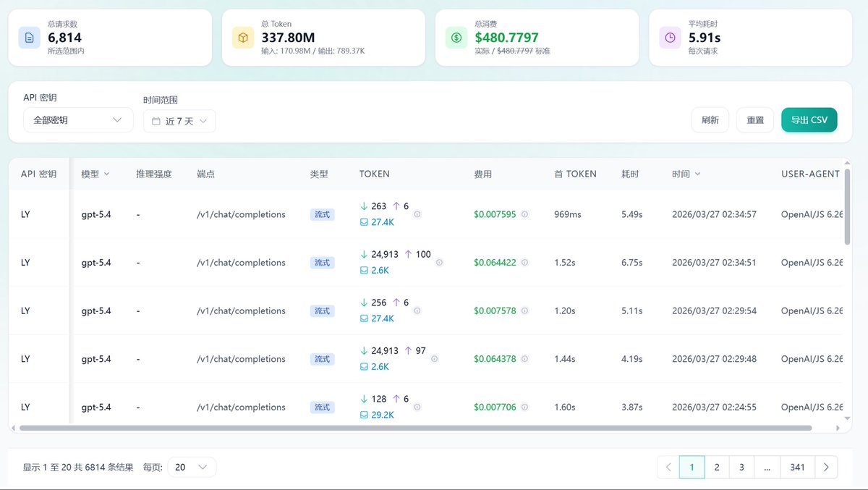
Task: Click the 刷新 button
Action: pos(710,120)
